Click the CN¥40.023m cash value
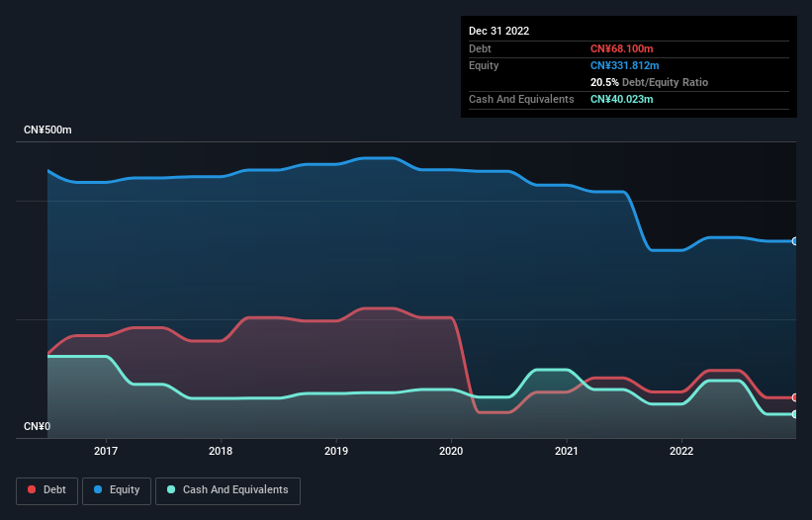The width and height of the screenshot is (812, 520). coord(621,99)
